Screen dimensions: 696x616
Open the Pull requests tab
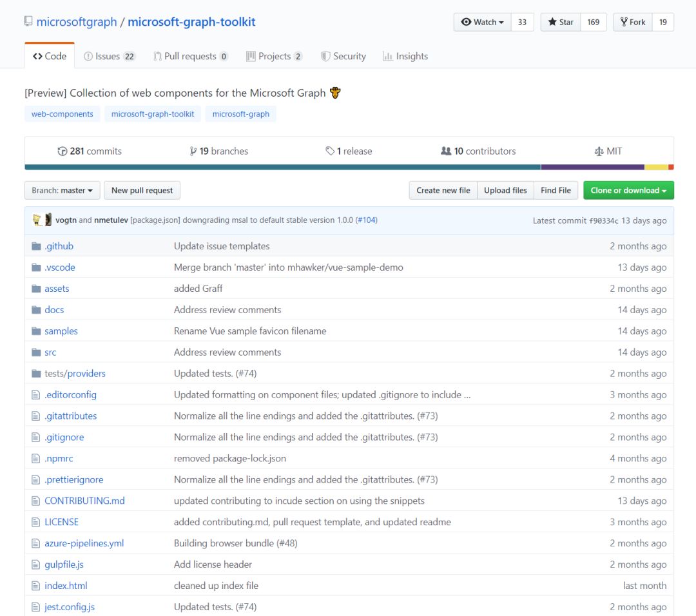coord(191,56)
